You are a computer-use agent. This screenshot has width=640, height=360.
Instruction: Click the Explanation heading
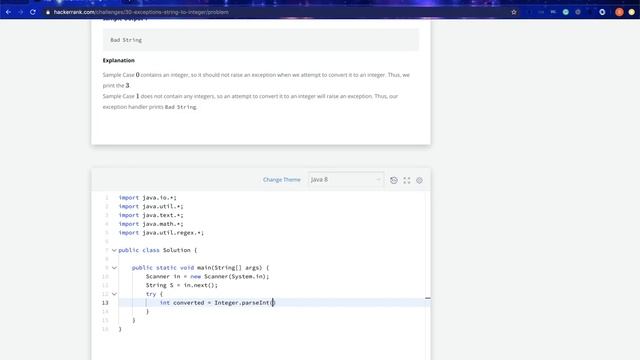(119, 60)
